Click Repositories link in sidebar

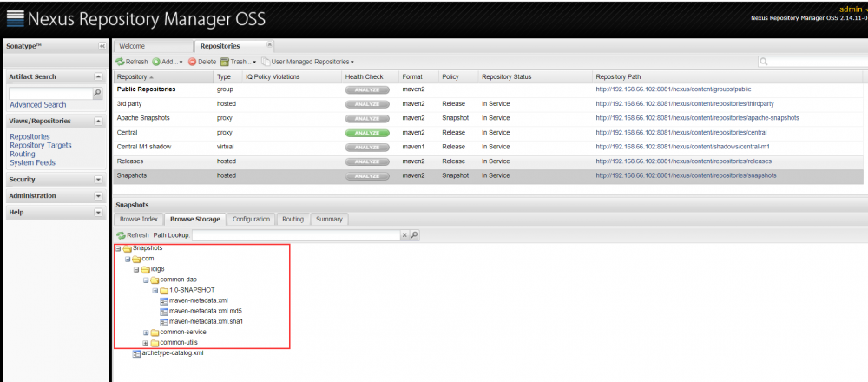30,136
